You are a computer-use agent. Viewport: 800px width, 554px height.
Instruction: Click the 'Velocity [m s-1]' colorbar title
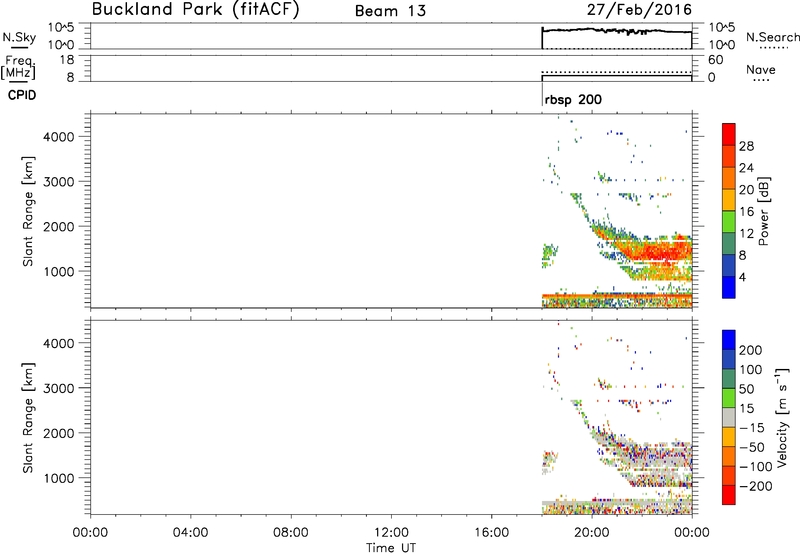pyautogui.click(x=782, y=417)
